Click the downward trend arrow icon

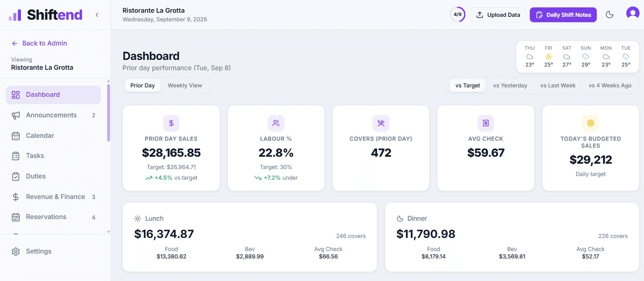point(258,178)
